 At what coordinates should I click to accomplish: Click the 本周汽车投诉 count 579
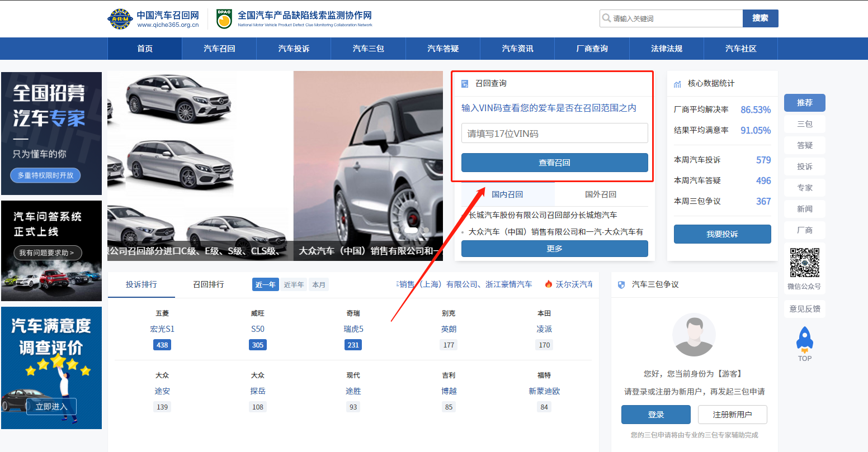(763, 160)
